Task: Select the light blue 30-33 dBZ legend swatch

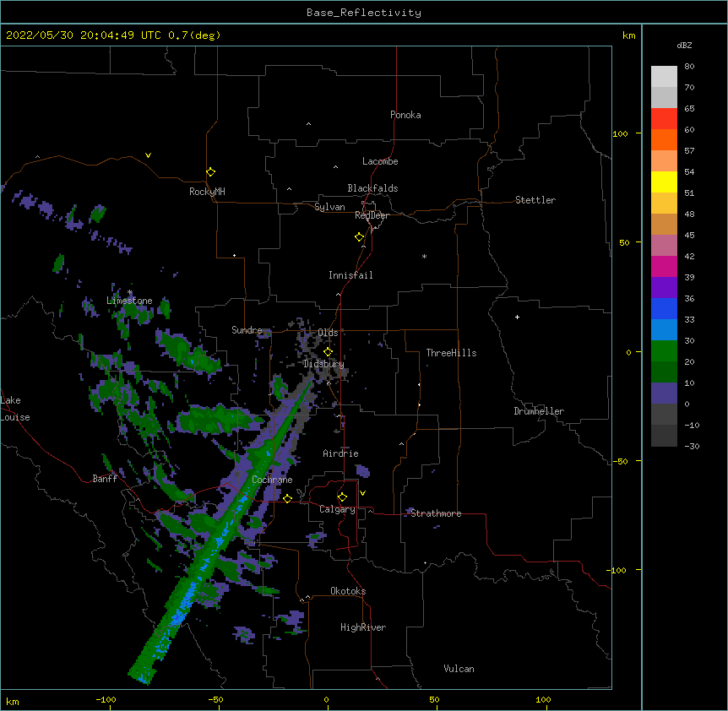Action: [x=664, y=329]
